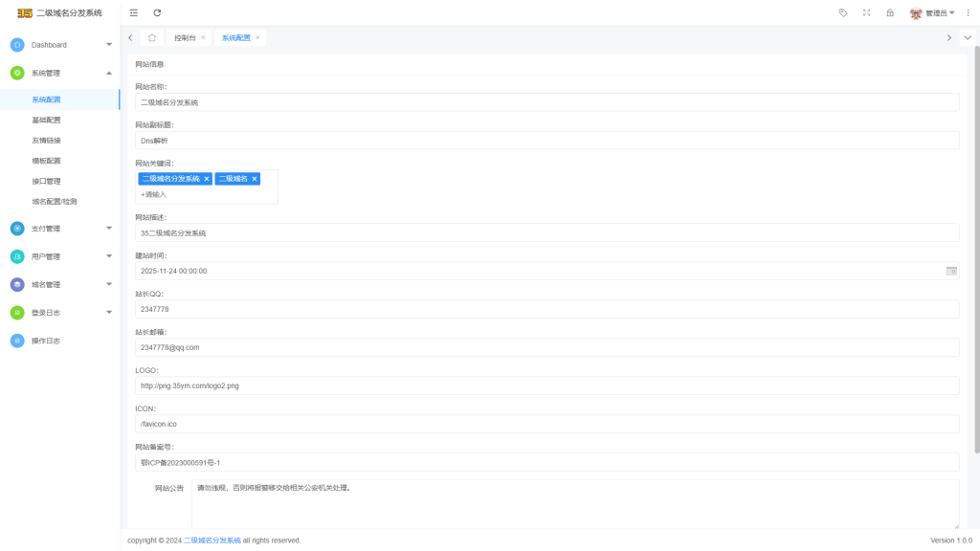Open the tab options dropdown chevron
The height and width of the screenshot is (551, 980).
click(x=968, y=37)
